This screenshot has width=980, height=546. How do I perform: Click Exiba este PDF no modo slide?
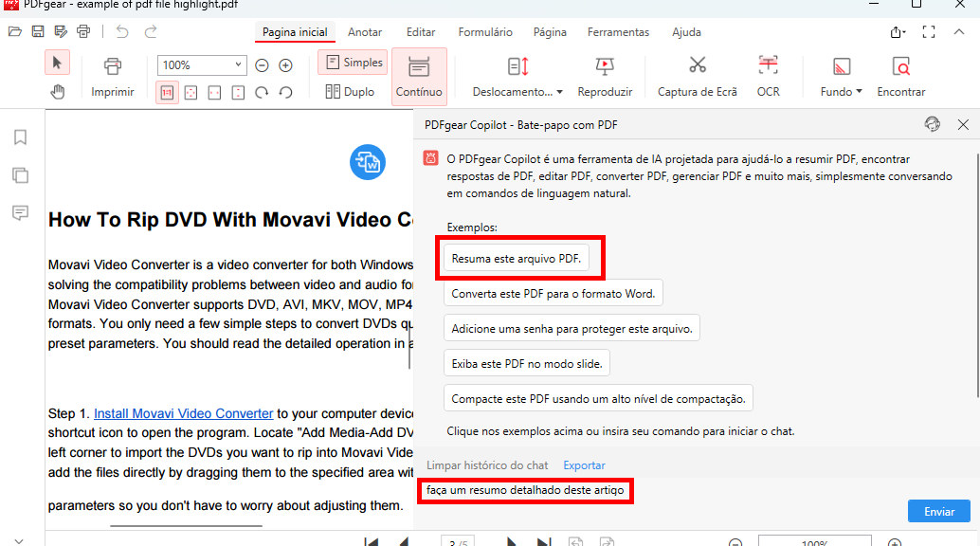(x=527, y=363)
